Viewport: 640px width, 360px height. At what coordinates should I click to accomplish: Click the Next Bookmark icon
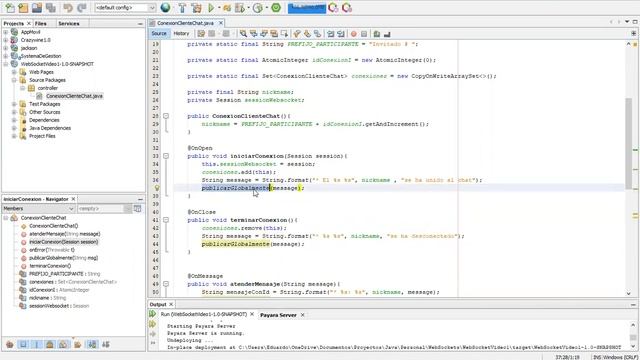click(307, 34)
